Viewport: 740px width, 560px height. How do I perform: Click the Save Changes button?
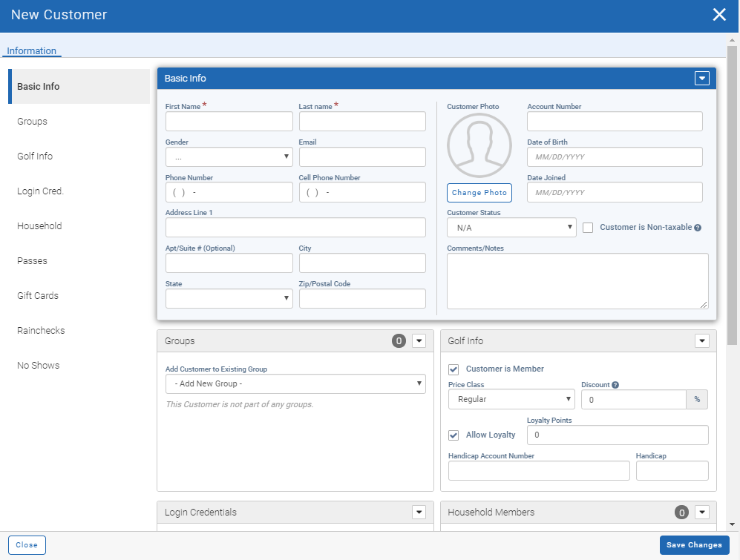pyautogui.click(x=694, y=545)
